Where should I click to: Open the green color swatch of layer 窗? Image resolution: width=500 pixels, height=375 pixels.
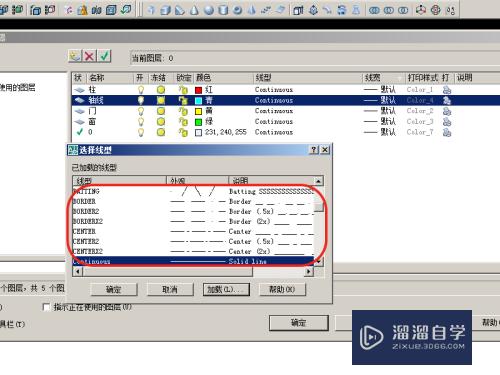tap(198, 122)
